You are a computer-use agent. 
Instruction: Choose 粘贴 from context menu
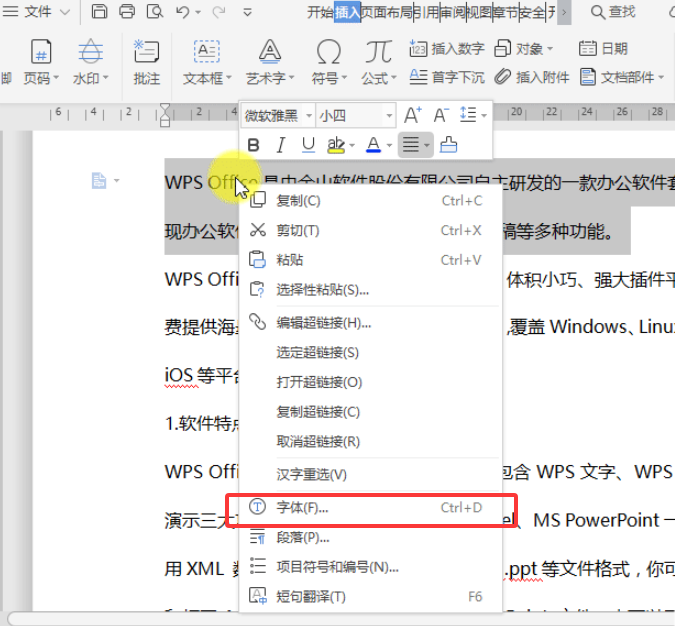point(370,260)
